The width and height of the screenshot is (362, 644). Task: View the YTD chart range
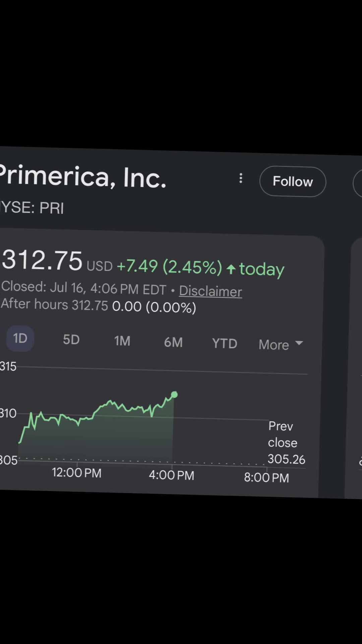(x=225, y=344)
